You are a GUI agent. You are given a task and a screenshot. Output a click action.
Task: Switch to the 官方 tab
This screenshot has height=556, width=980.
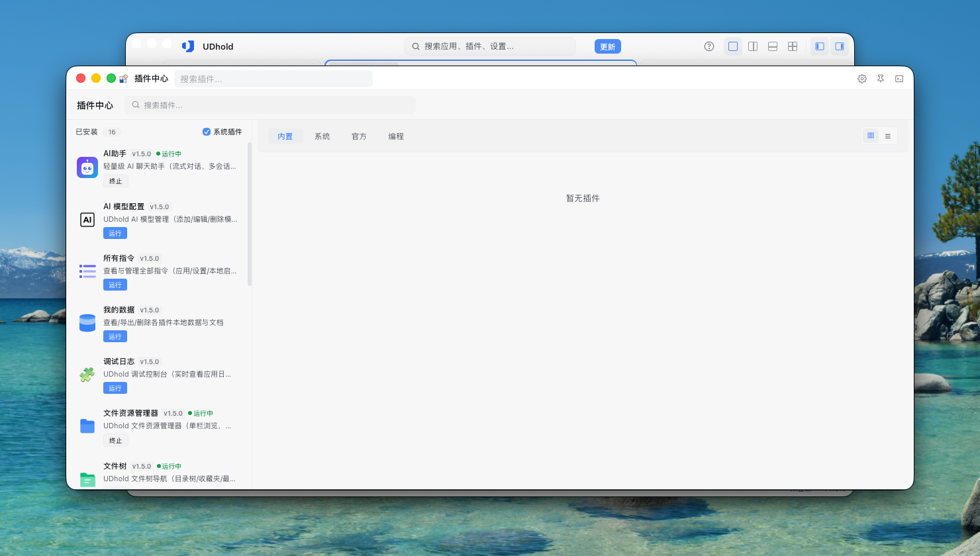click(x=360, y=136)
